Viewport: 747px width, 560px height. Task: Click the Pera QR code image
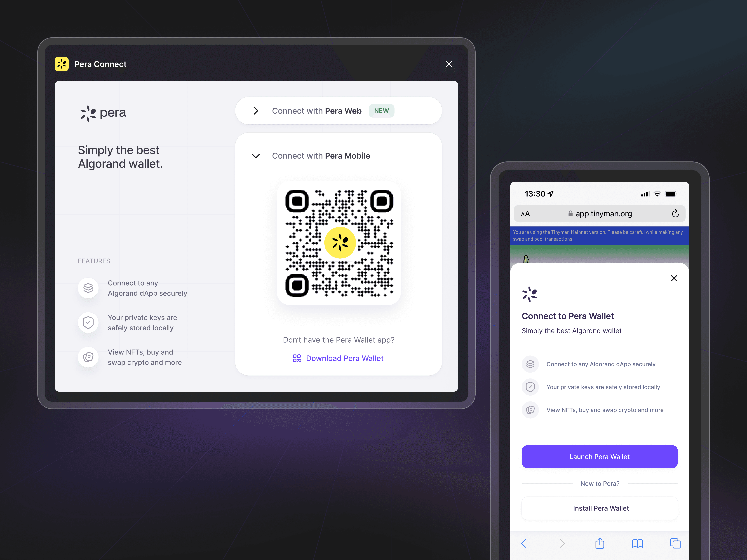[x=339, y=243]
